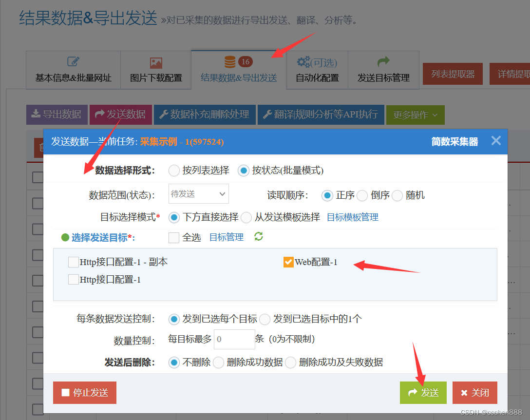
Task: Click the red 关闭 button
Action: click(x=475, y=393)
